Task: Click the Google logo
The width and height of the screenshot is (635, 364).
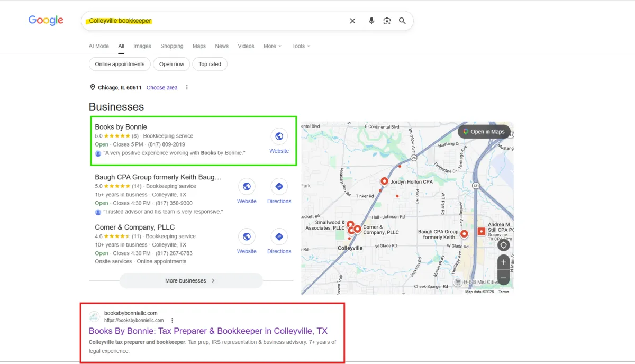Action: pyautogui.click(x=46, y=21)
